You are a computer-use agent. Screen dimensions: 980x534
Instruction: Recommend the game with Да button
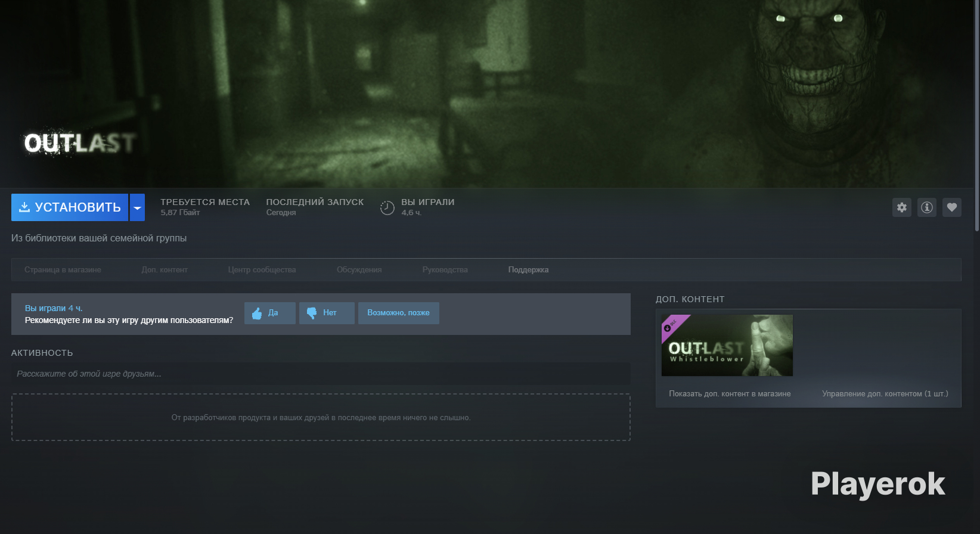pyautogui.click(x=270, y=313)
